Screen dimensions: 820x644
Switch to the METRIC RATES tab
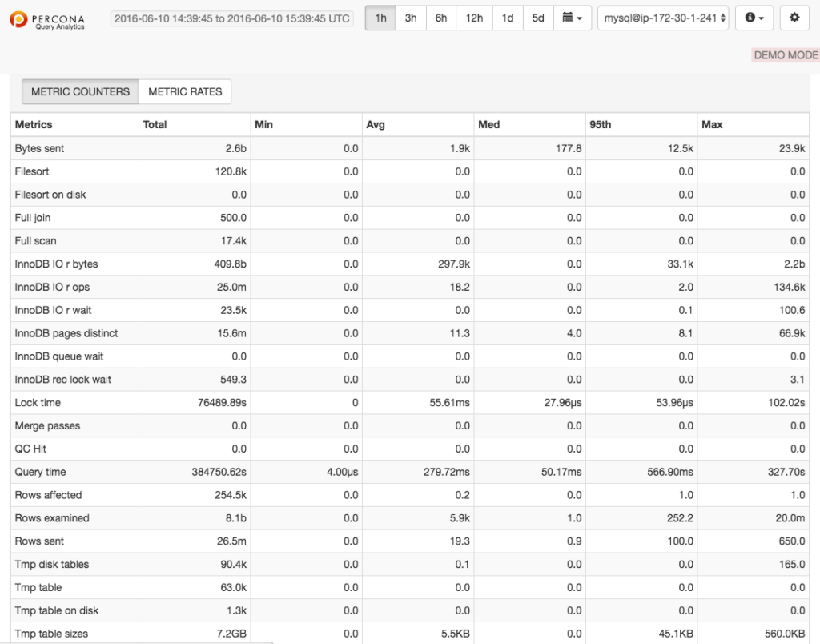pos(185,91)
